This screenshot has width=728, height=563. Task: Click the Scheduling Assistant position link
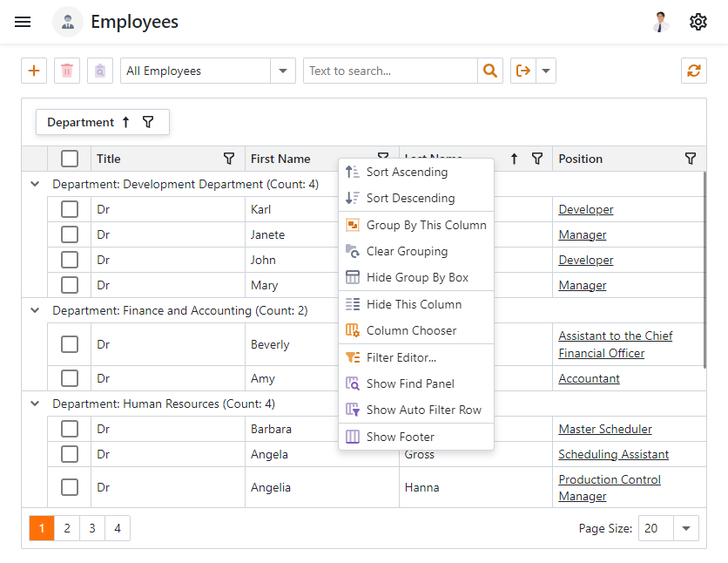[613, 454]
